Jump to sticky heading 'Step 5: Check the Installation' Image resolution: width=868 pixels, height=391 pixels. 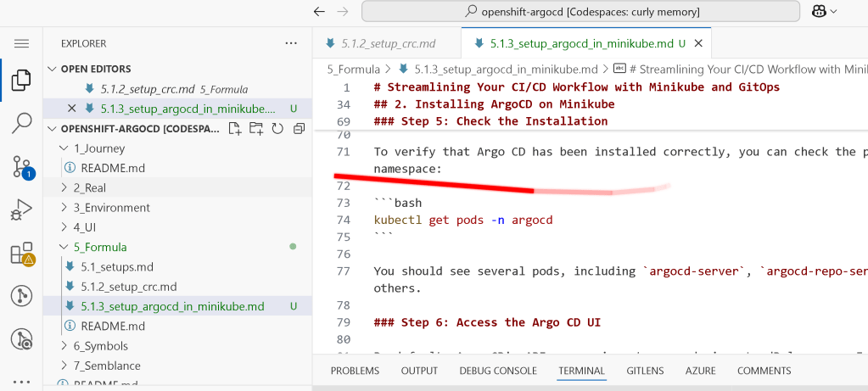(x=491, y=121)
